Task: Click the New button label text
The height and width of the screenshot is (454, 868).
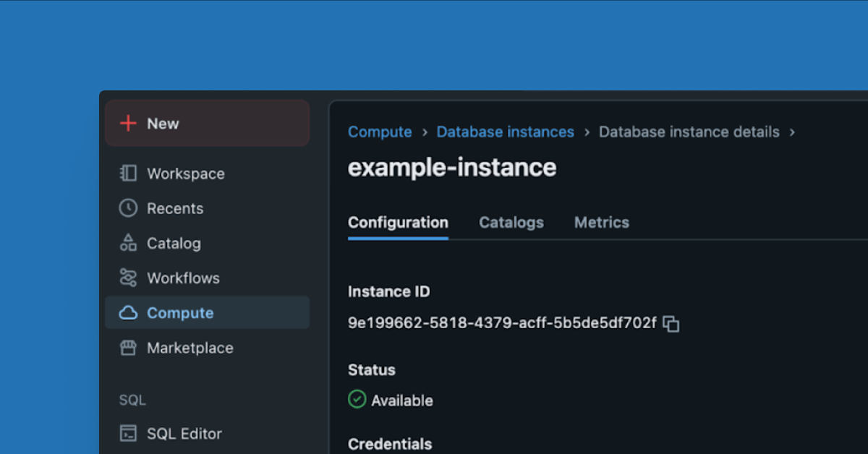Action: (163, 124)
